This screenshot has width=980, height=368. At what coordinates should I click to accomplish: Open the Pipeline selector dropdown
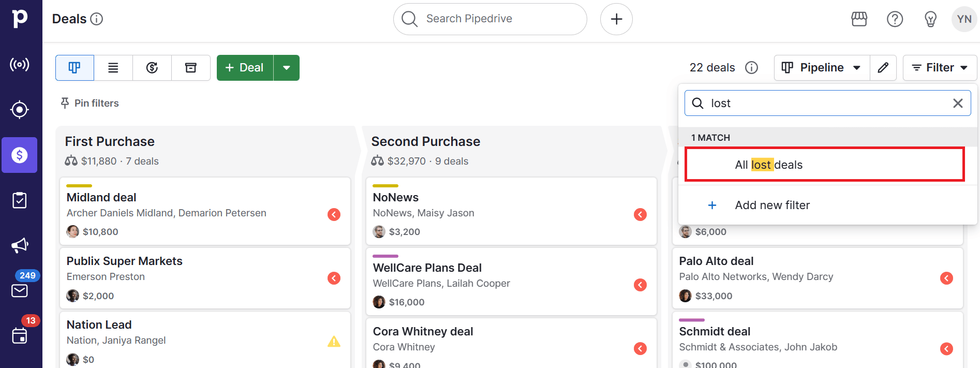(x=822, y=68)
